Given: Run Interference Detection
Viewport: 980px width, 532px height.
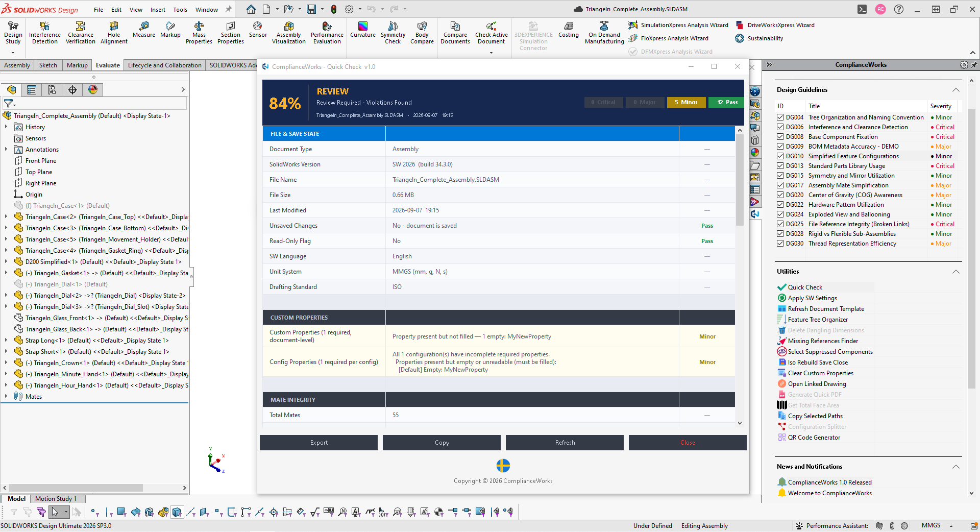Looking at the screenshot, I should point(45,33).
